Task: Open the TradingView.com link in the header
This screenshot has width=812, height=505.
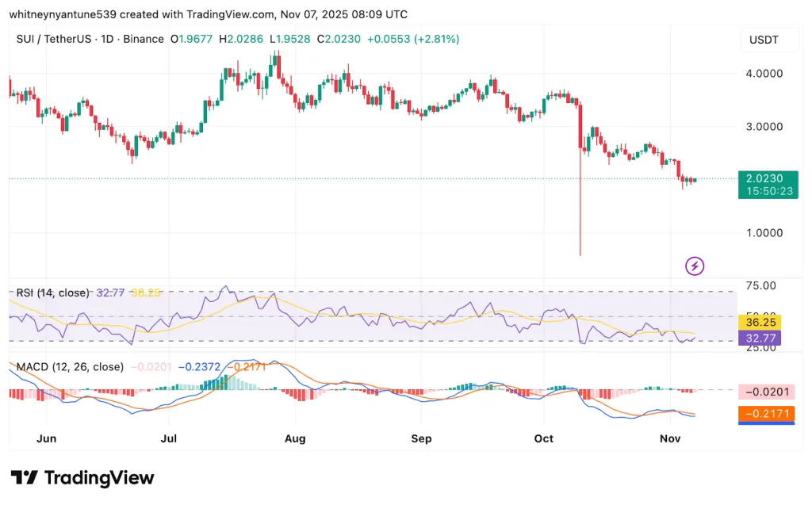Action: pyautogui.click(x=227, y=13)
